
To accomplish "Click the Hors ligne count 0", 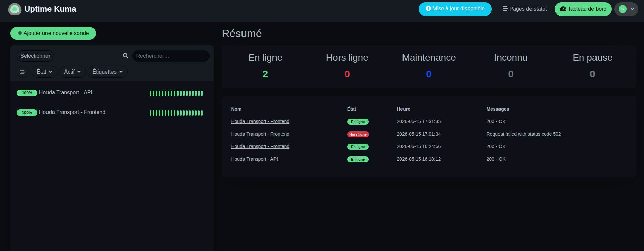I will (347, 74).
